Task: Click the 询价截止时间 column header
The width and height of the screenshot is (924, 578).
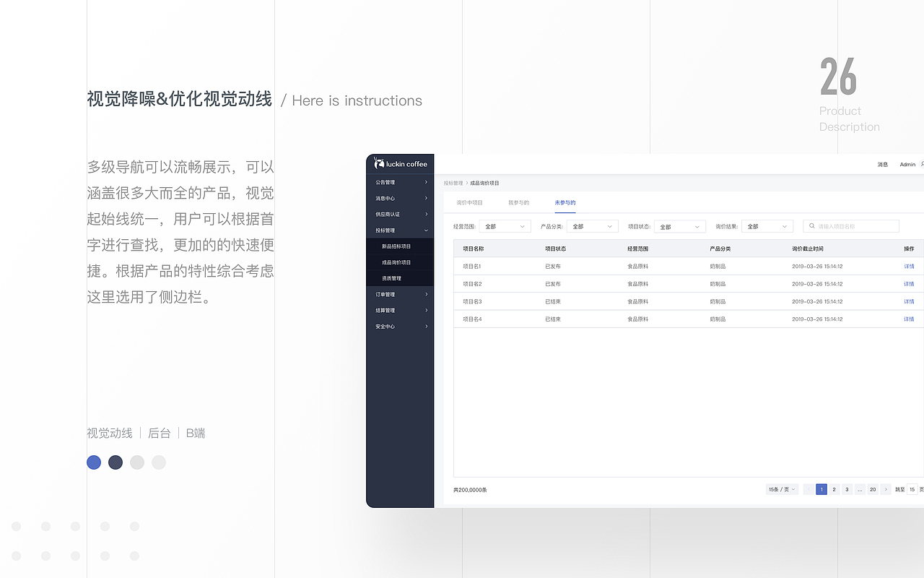Action: point(807,249)
